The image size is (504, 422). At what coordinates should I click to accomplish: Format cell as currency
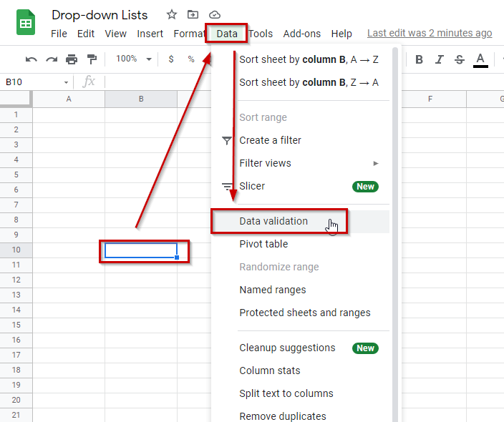click(x=171, y=59)
